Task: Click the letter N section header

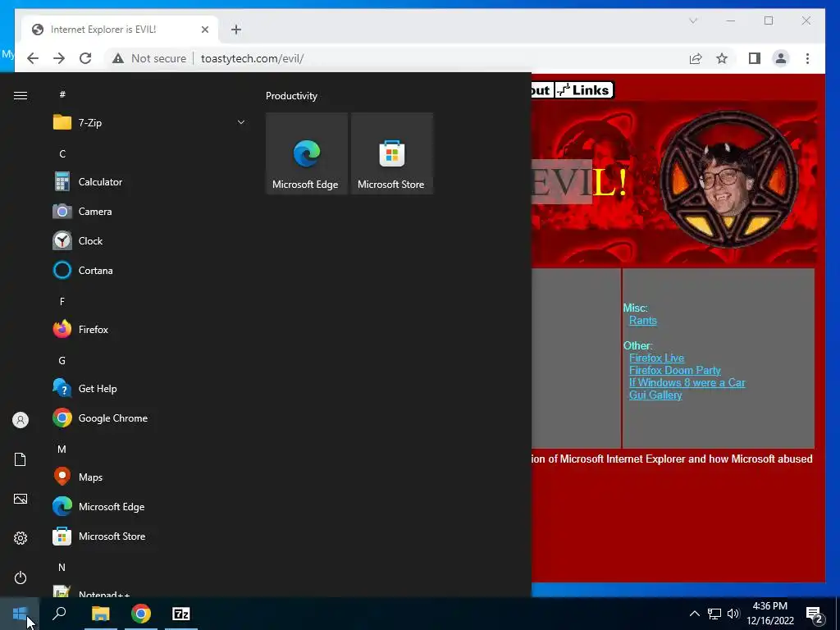Action: pyautogui.click(x=62, y=568)
